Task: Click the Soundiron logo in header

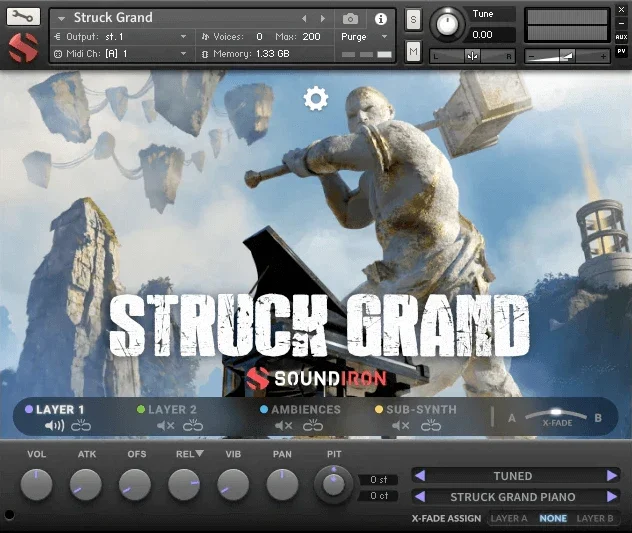Action: pos(23,48)
